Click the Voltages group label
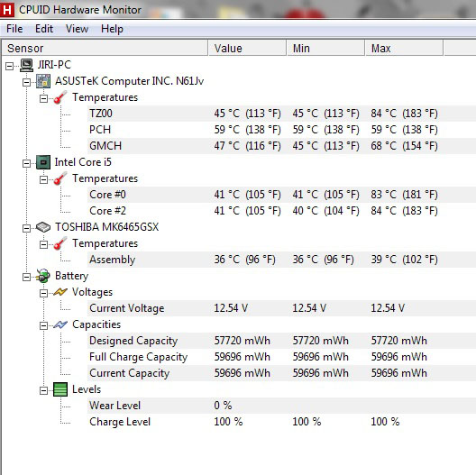Image resolution: width=476 pixels, height=475 pixels. (92, 292)
